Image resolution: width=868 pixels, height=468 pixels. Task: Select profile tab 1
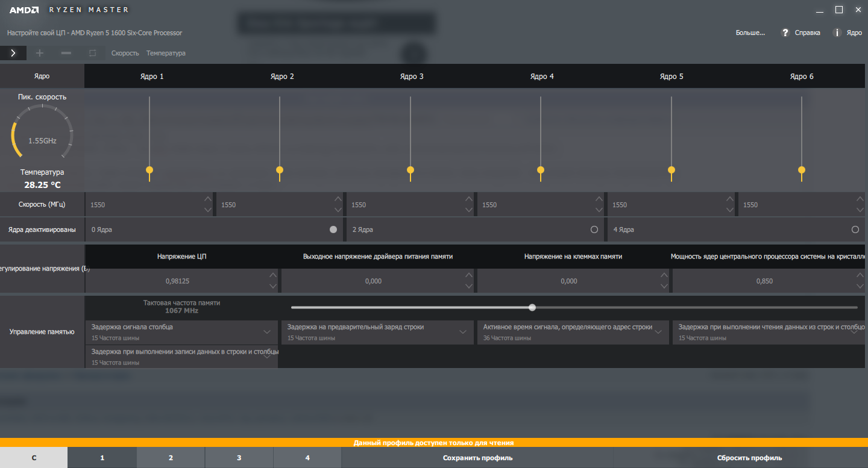102,458
